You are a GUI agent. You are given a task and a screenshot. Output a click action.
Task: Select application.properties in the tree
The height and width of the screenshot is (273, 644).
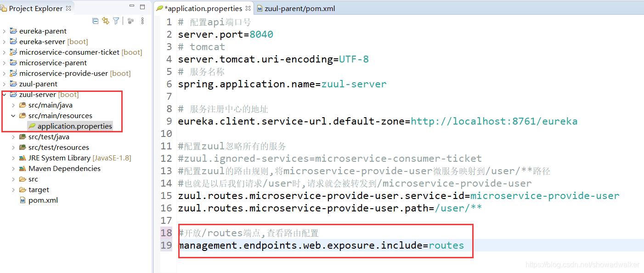75,126
